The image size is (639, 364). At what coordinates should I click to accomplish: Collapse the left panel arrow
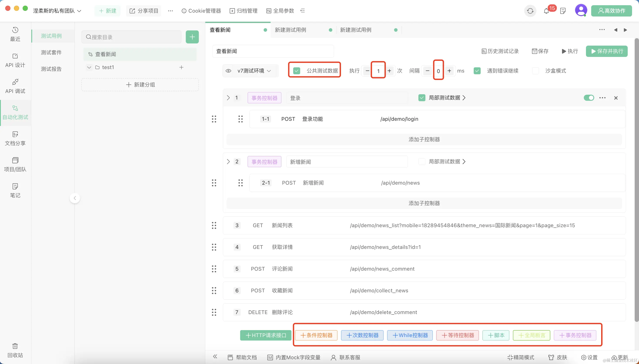click(75, 198)
